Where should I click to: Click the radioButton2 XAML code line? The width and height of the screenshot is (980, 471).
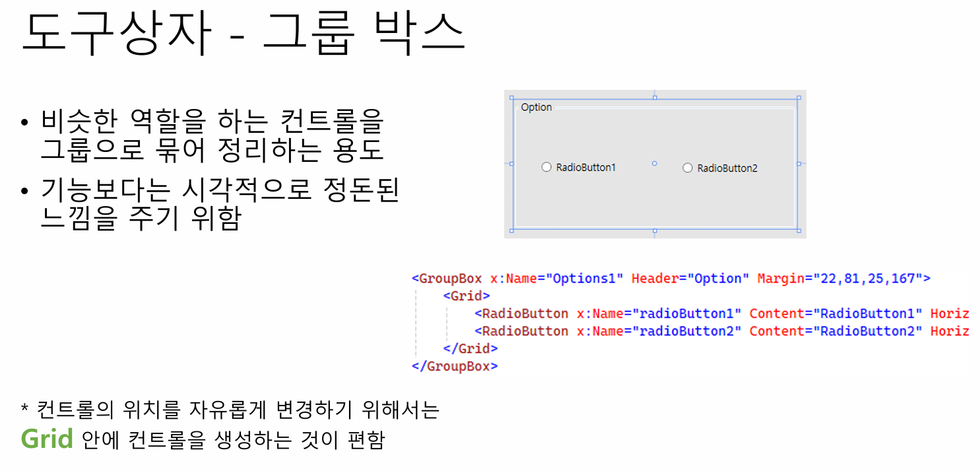[722, 331]
